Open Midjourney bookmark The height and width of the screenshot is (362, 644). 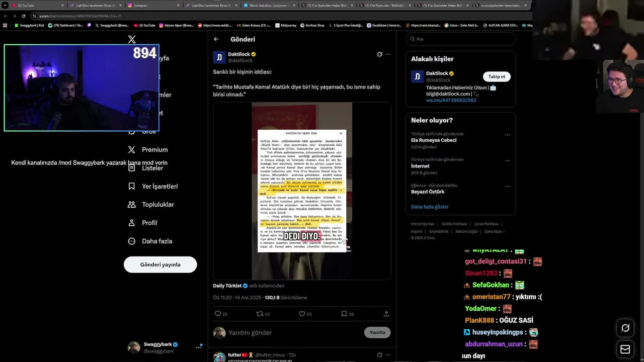(285, 25)
